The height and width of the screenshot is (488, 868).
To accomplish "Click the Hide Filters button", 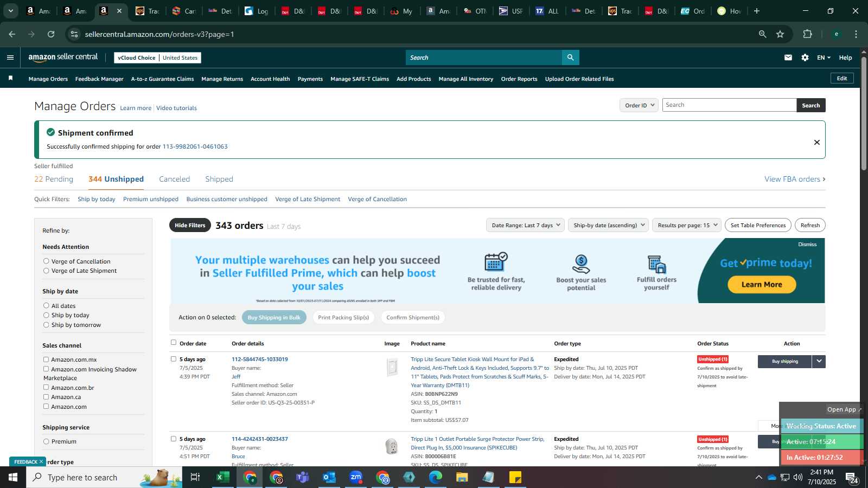I will (190, 225).
